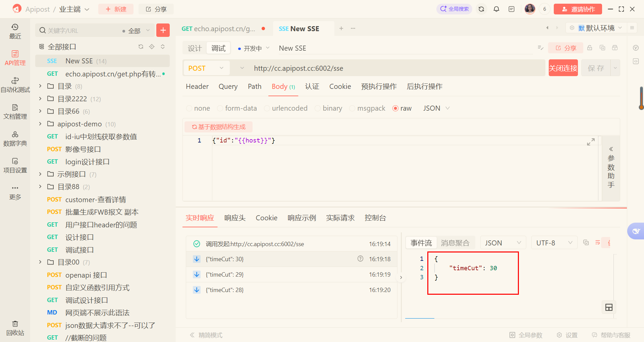This screenshot has height=342, width=644.
Task: Open the notes icon next to the bell
Action: [x=512, y=9]
